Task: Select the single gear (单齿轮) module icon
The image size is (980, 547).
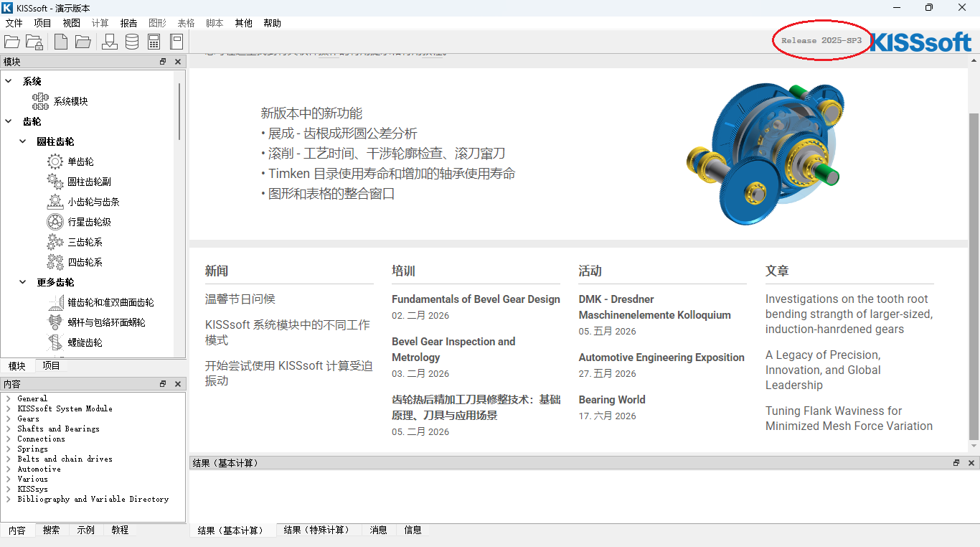Action: [55, 162]
